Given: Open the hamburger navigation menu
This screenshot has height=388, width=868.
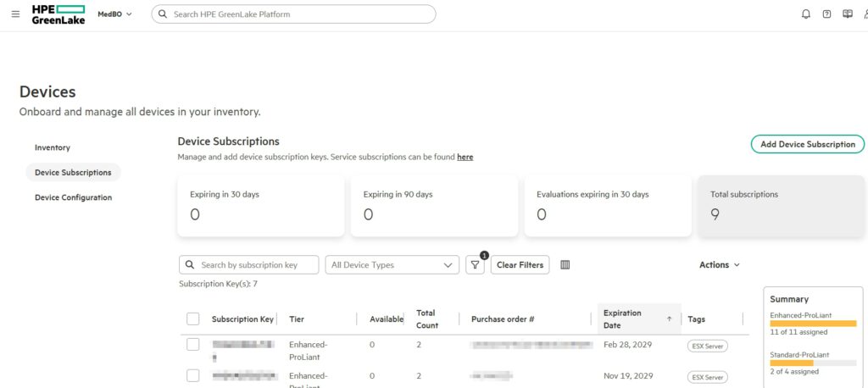Looking at the screenshot, I should [x=15, y=14].
